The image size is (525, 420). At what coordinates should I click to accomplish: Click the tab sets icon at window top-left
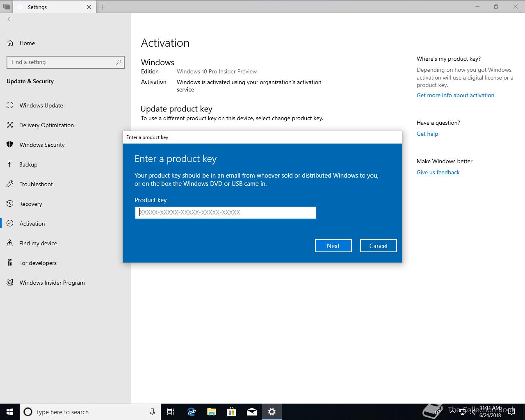7,7
